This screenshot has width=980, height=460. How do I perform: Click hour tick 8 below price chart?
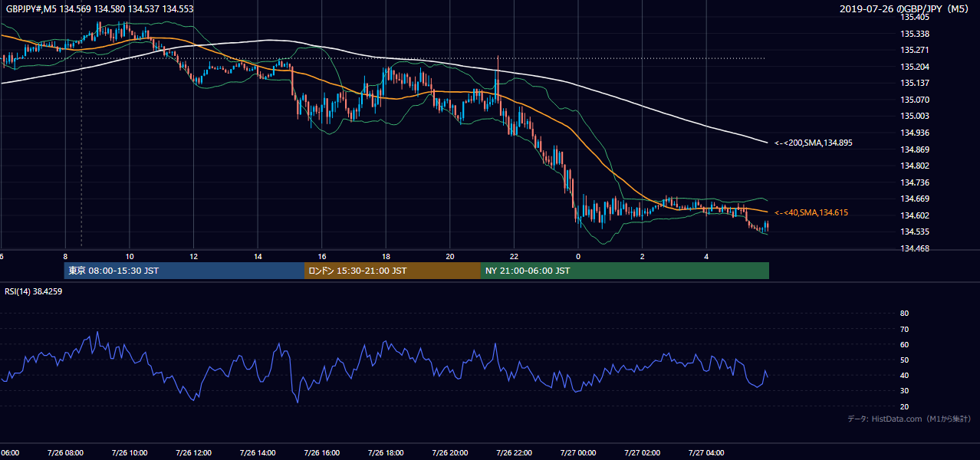click(65, 257)
